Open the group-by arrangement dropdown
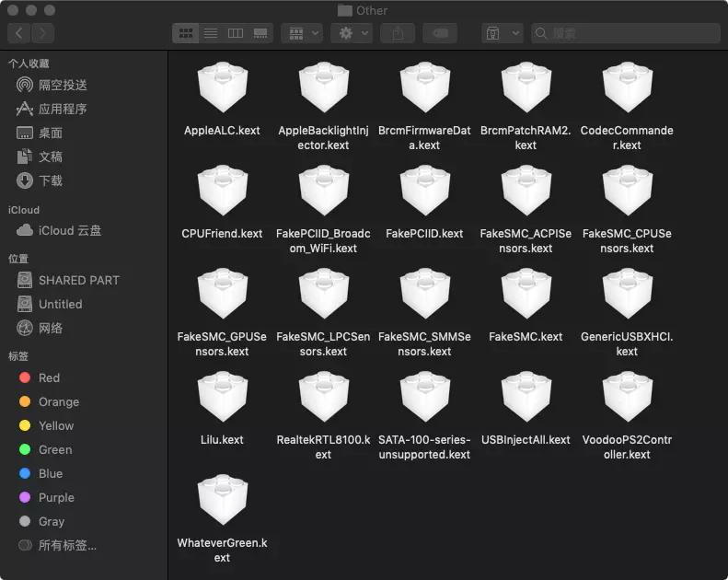728x580 pixels. (x=302, y=33)
